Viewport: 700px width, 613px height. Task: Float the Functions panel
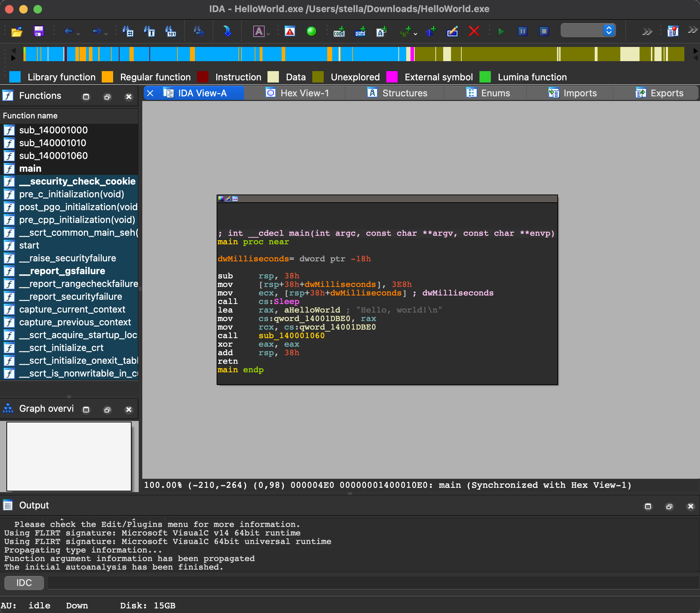click(x=107, y=97)
